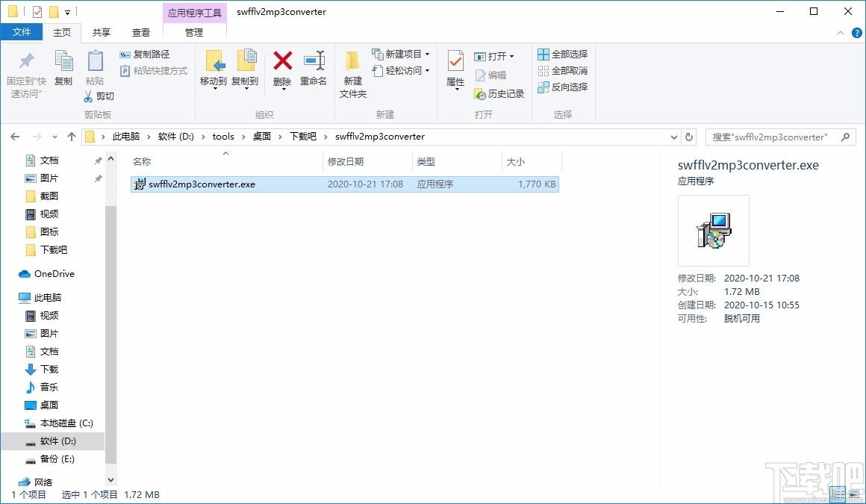Click the Paste clipboard icon
866x504 pixels.
coord(95,60)
